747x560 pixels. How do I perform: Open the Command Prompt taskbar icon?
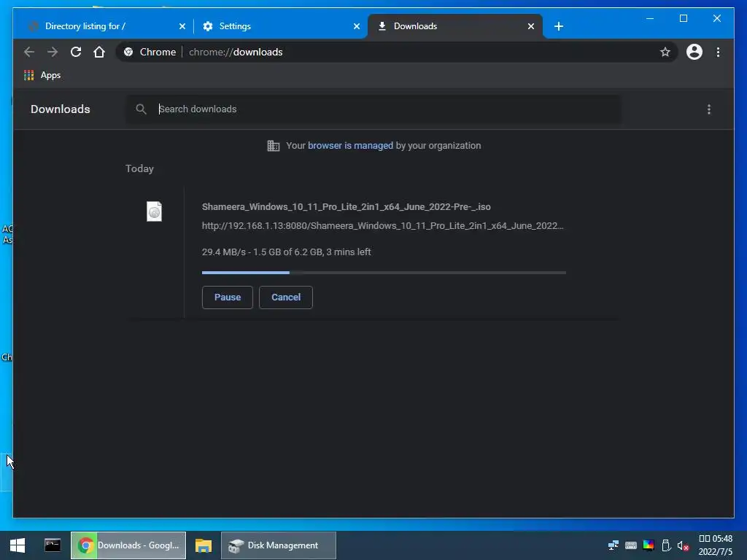(x=53, y=545)
